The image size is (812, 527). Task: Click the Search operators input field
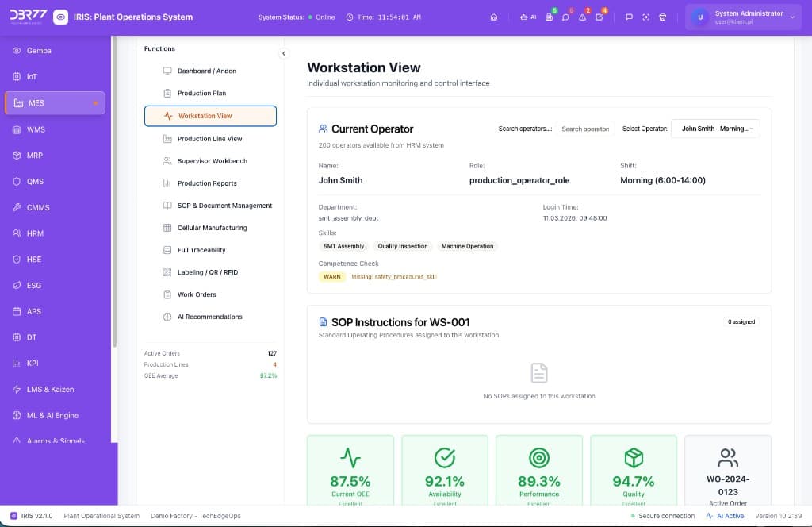(x=585, y=129)
